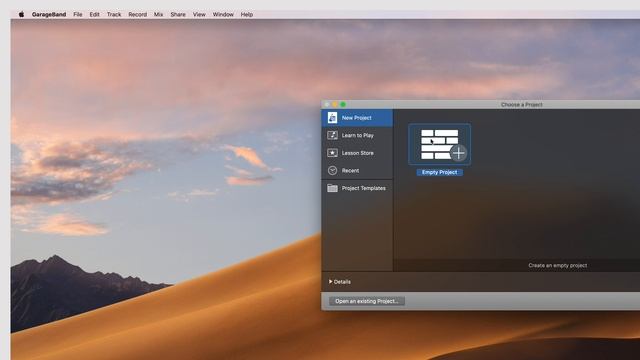Image resolution: width=640 pixels, height=360 pixels.
Task: Open the Edit menu
Action: click(x=94, y=14)
